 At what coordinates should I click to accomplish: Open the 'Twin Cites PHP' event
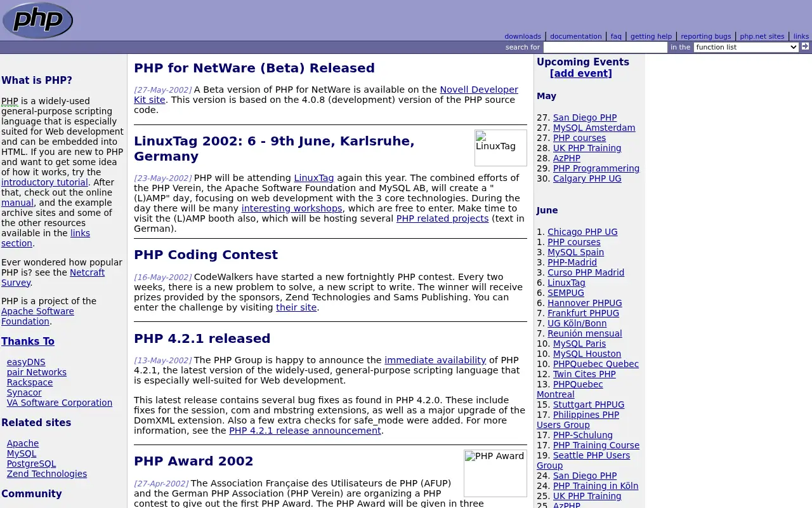click(584, 374)
